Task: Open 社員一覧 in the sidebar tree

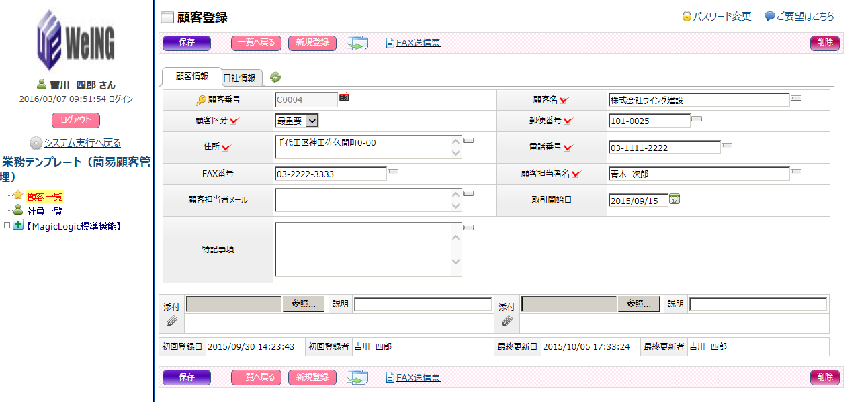Action: (45, 211)
